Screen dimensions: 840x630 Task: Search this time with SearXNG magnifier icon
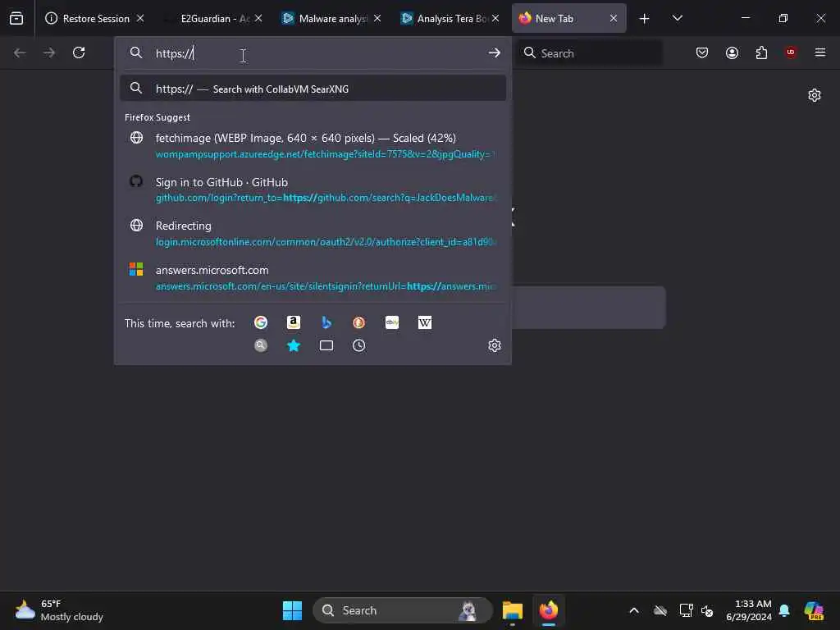point(261,345)
